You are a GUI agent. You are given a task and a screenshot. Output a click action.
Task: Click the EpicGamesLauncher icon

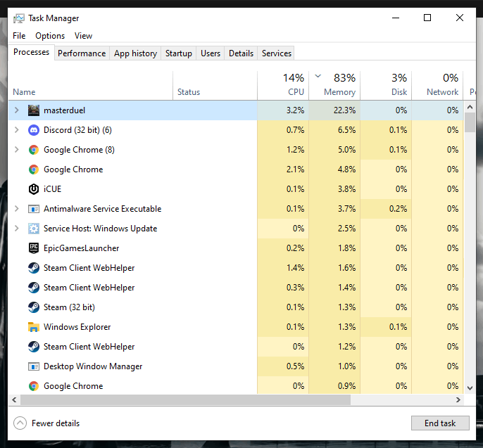[x=34, y=248]
